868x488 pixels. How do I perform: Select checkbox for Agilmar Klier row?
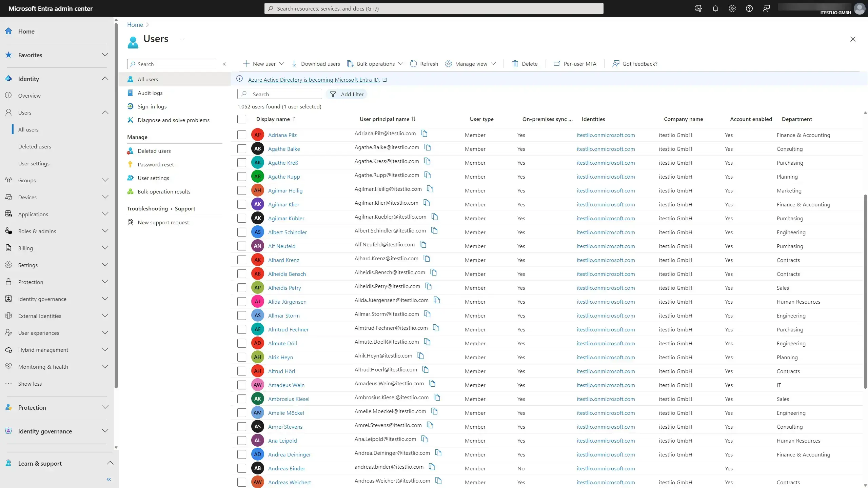pos(242,204)
